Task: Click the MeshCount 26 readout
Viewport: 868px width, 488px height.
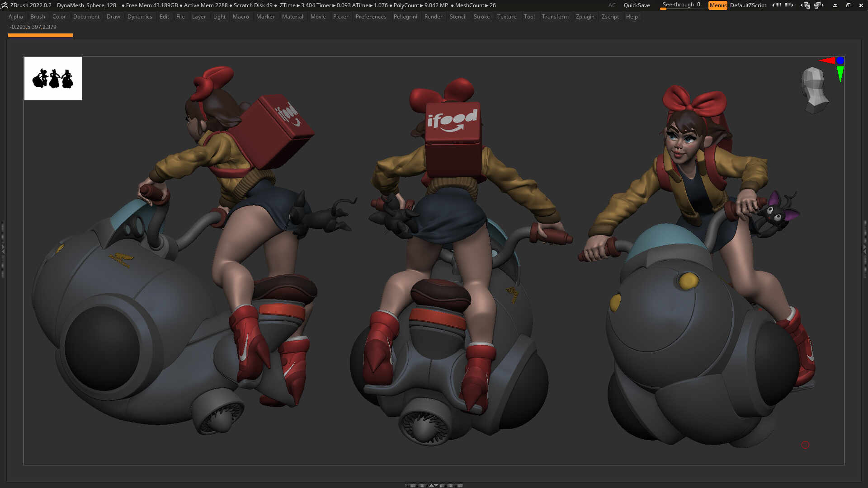Action: click(475, 5)
